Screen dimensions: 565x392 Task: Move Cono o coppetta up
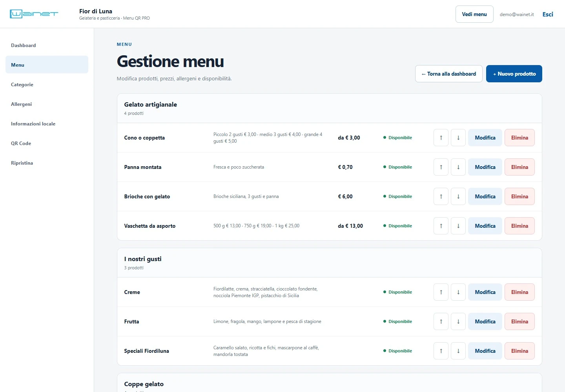pos(441,138)
